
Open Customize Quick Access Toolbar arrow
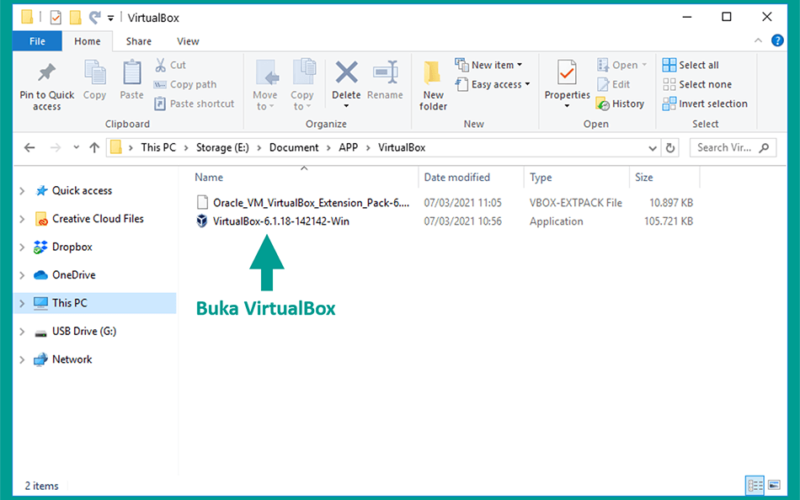[x=110, y=18]
